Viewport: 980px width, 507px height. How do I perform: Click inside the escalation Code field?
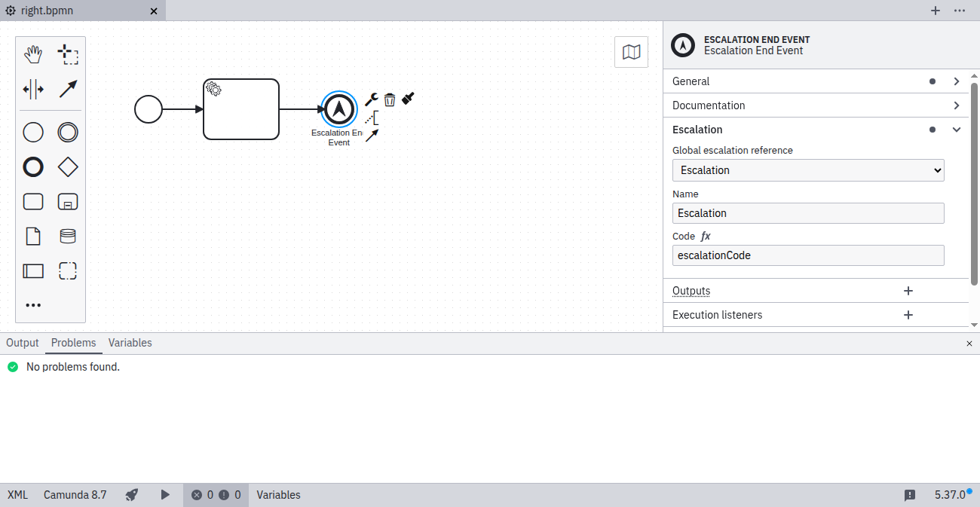[x=807, y=255]
